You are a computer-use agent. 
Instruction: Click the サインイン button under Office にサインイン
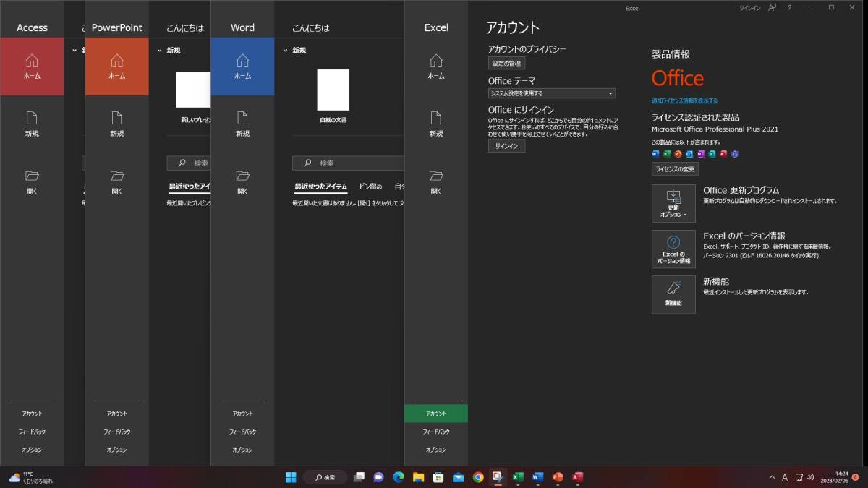(506, 146)
